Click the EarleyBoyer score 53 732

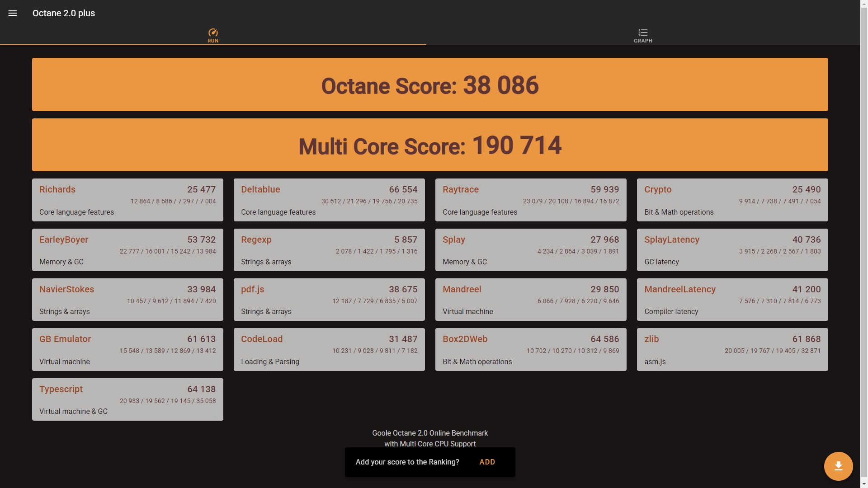click(202, 239)
